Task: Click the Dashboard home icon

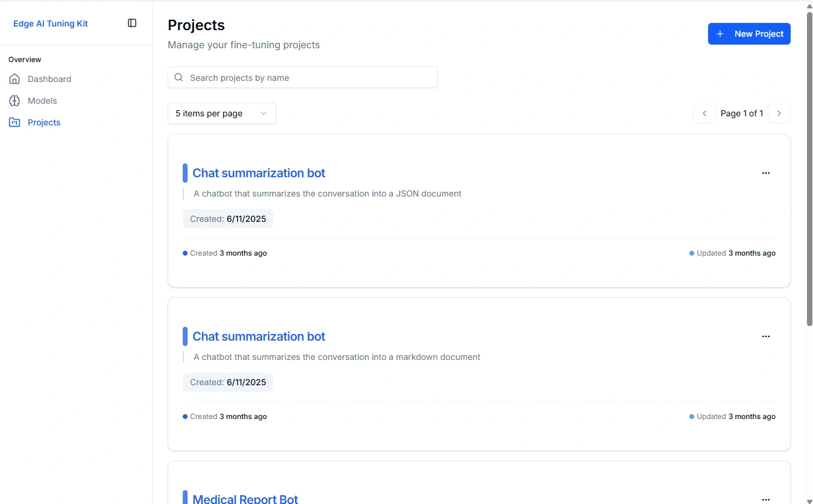Action: 14,79
